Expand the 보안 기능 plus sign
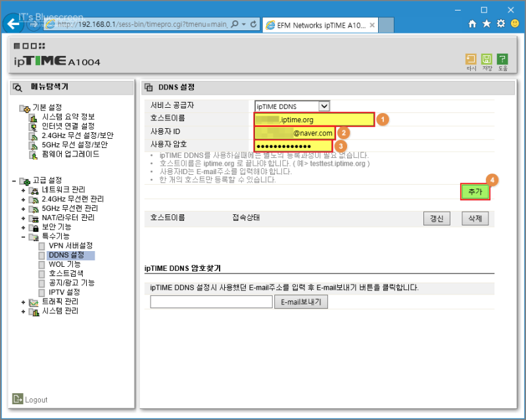This screenshot has height=420, width=526. coord(23,228)
